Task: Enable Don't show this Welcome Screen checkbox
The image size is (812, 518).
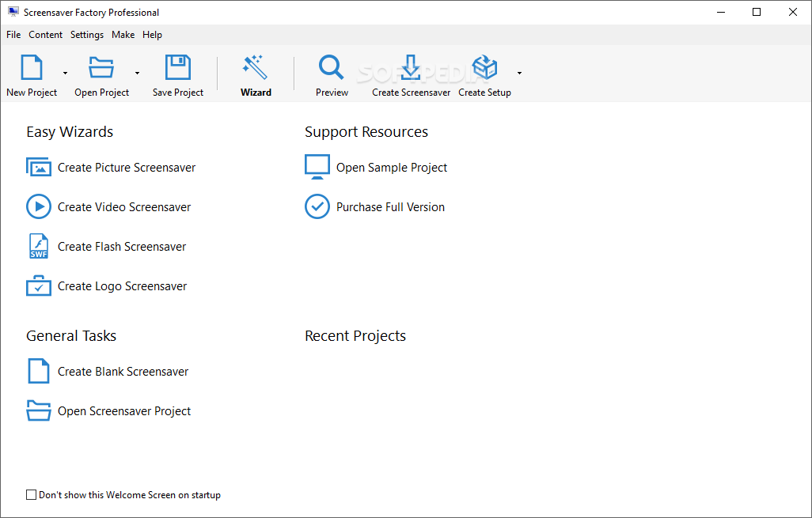Action: click(31, 495)
